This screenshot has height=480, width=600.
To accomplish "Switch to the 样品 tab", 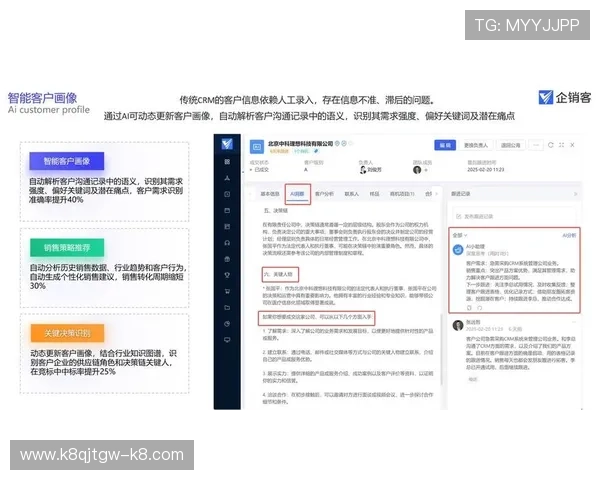I will pos(374,194).
